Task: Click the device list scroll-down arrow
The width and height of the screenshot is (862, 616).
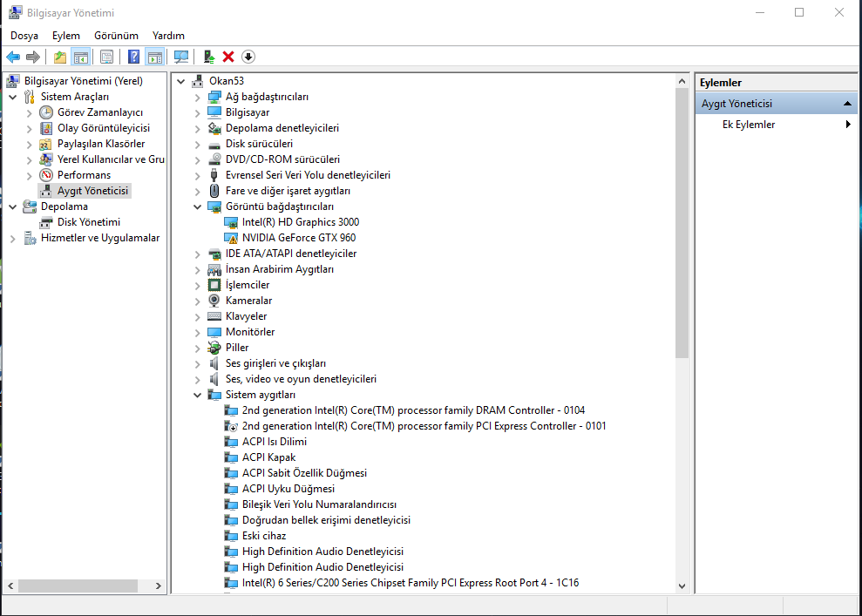Action: (682, 586)
